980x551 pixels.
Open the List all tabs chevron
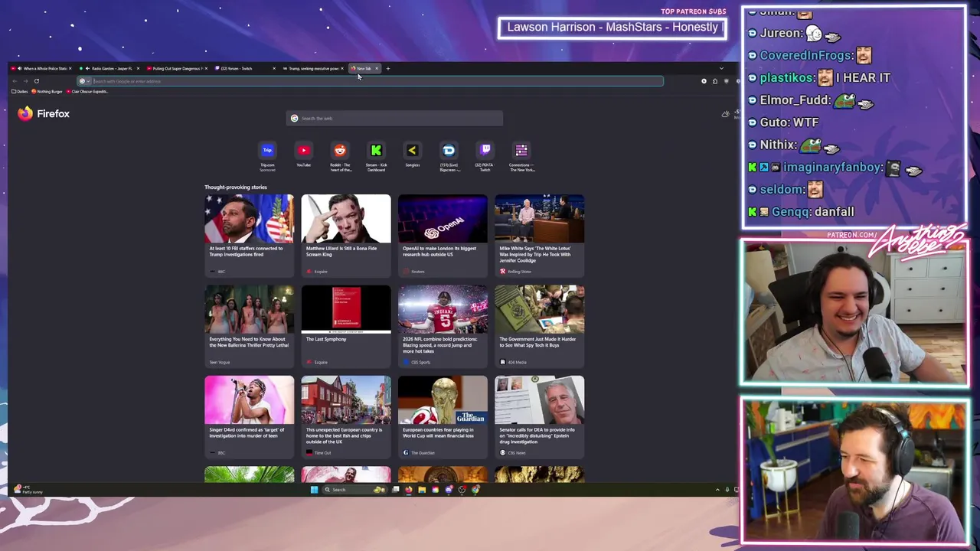pos(721,69)
